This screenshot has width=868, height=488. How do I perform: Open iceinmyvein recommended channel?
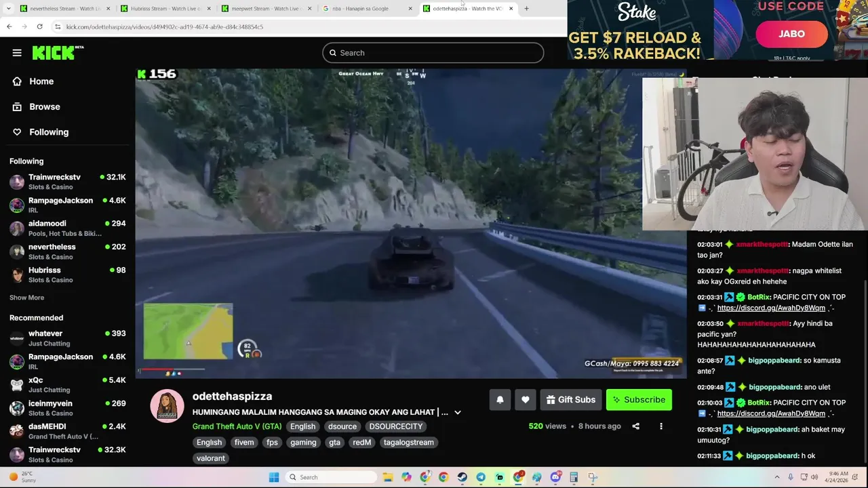(68, 408)
